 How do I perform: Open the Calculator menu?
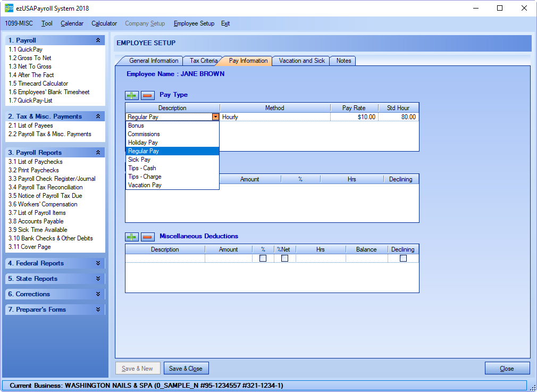point(104,23)
